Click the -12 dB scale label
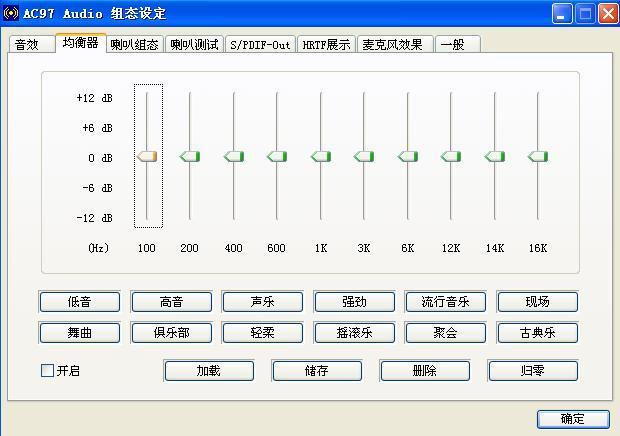Image resolution: width=620 pixels, height=436 pixels. coord(95,218)
